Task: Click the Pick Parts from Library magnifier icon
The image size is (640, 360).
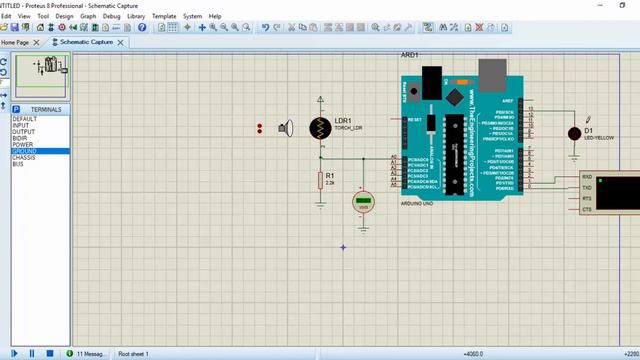Action: click(376, 27)
